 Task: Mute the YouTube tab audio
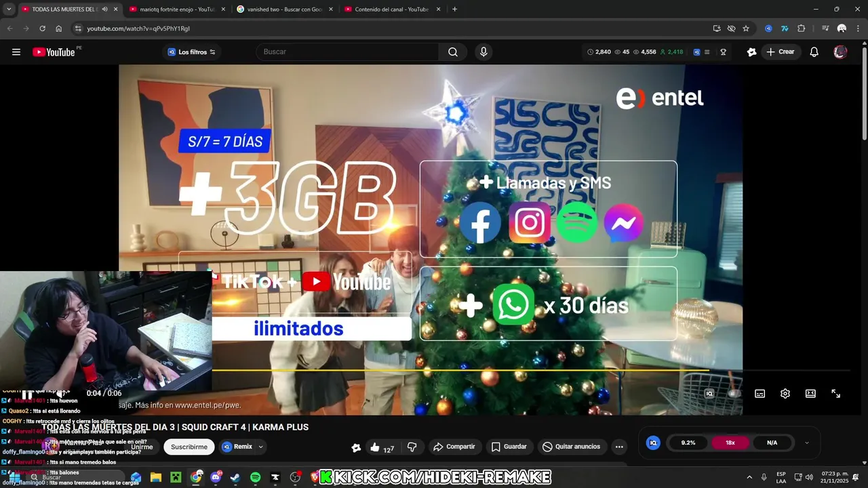click(x=104, y=9)
